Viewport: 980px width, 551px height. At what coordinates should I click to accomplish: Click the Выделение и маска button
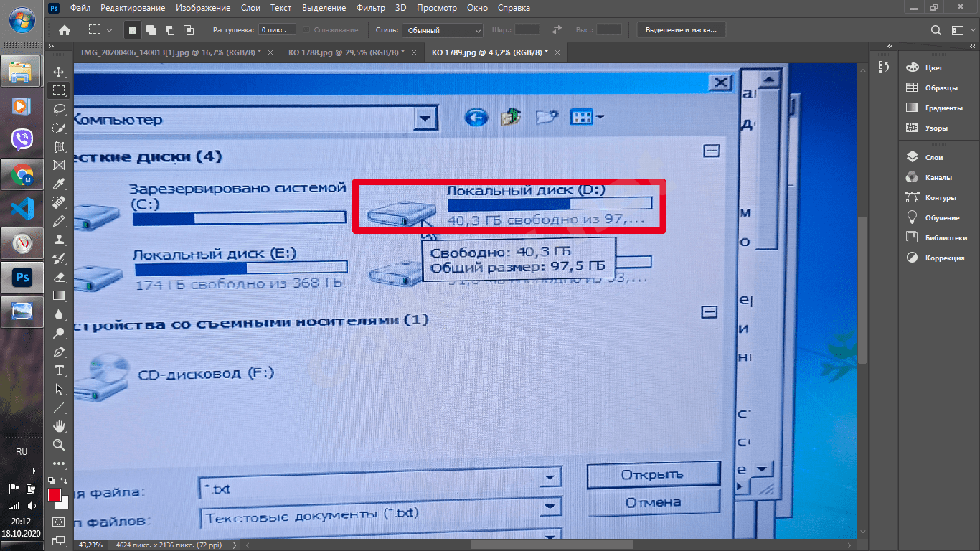(681, 30)
